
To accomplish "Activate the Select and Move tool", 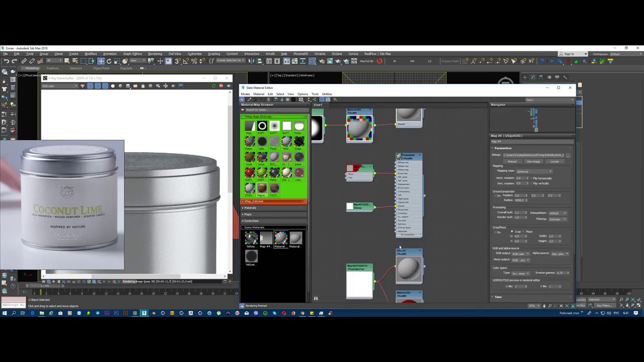I will click(x=101, y=61).
